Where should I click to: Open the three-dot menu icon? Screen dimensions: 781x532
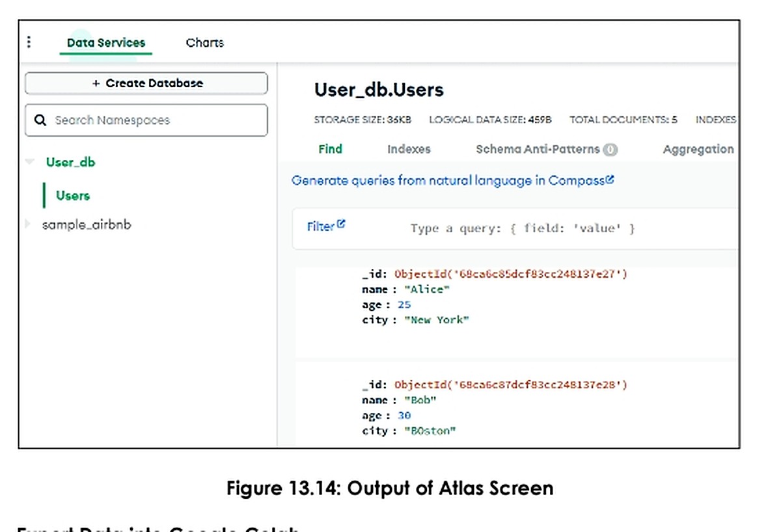[29, 42]
